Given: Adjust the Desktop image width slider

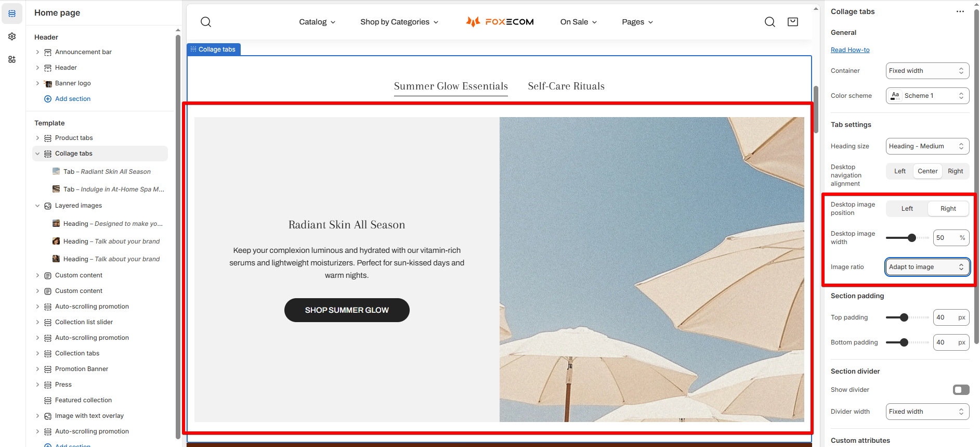Looking at the screenshot, I should 907,238.
